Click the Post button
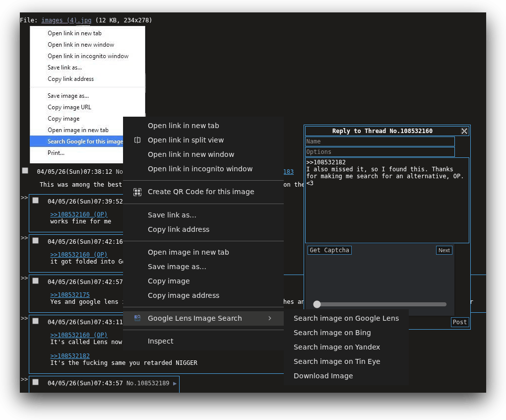 459,322
